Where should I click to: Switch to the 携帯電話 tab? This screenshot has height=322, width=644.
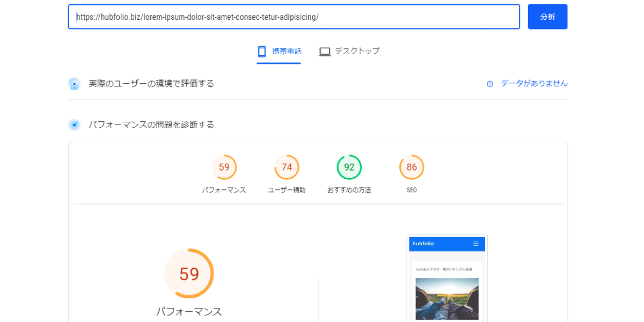point(279,52)
